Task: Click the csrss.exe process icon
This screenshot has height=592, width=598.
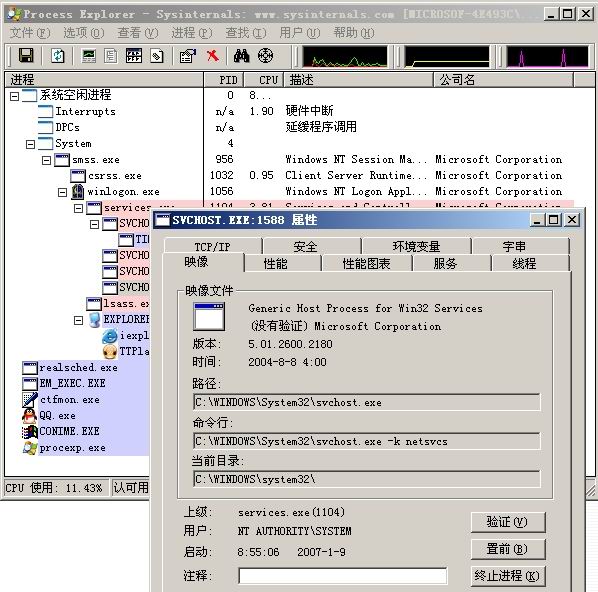Action: pos(78,176)
